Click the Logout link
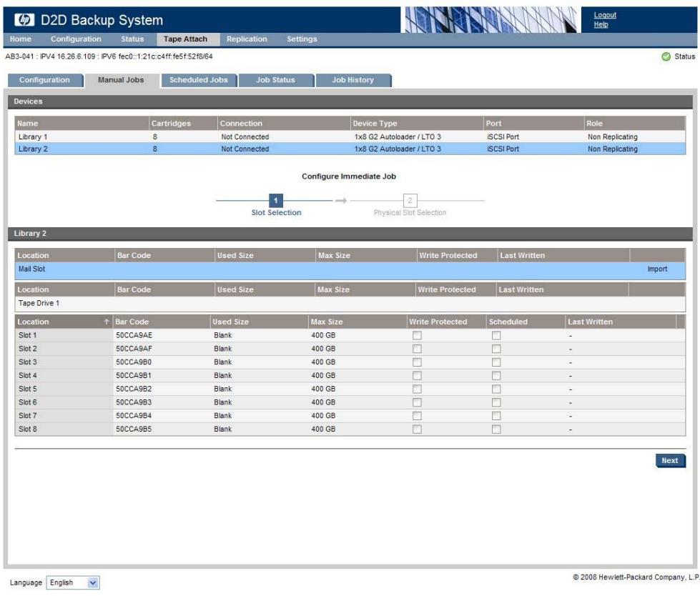Screen dimensions: 700x596 [x=605, y=15]
